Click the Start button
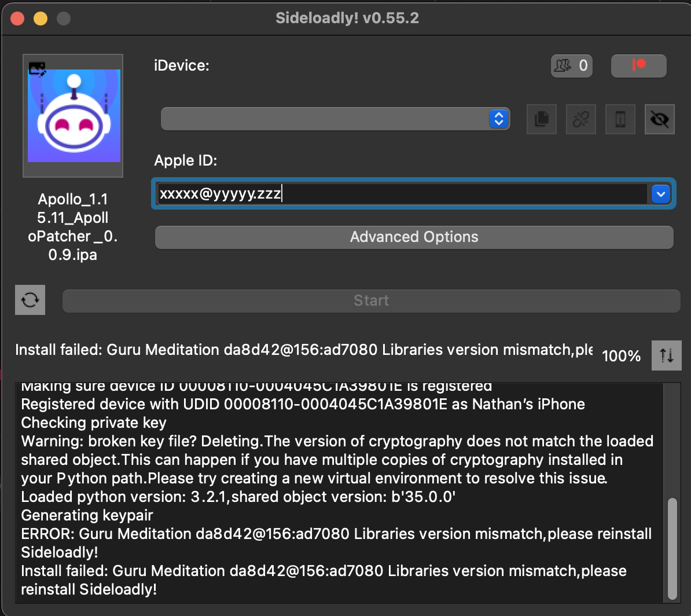 tap(371, 300)
